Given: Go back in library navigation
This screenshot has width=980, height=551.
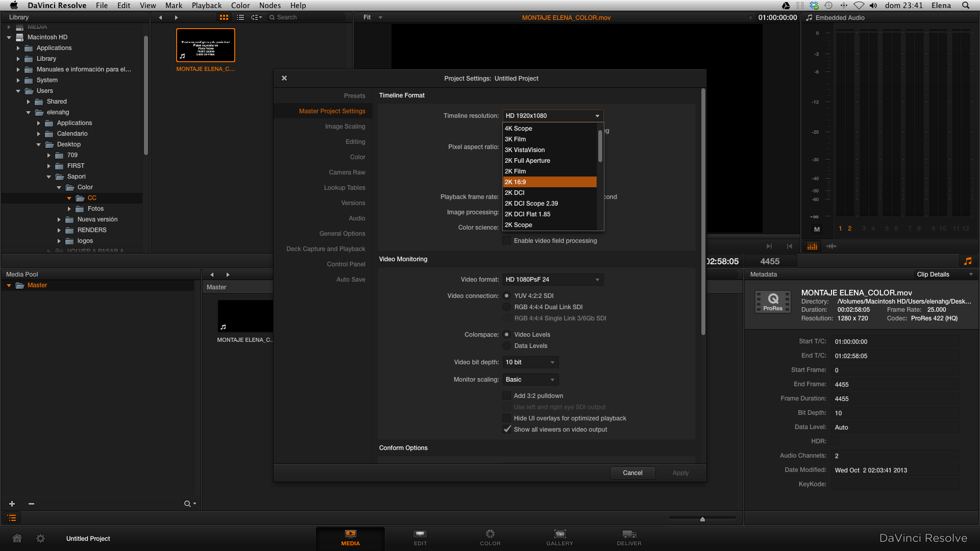Looking at the screenshot, I should 160,17.
